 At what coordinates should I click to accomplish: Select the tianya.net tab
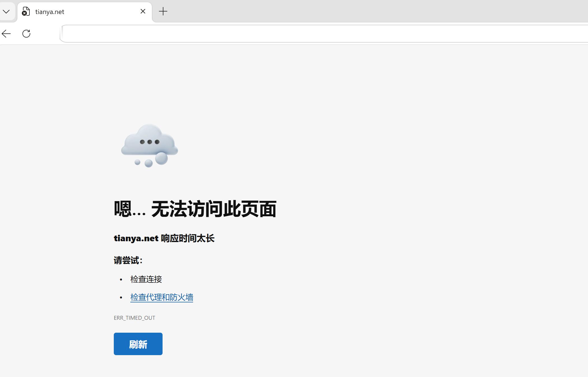tap(85, 12)
